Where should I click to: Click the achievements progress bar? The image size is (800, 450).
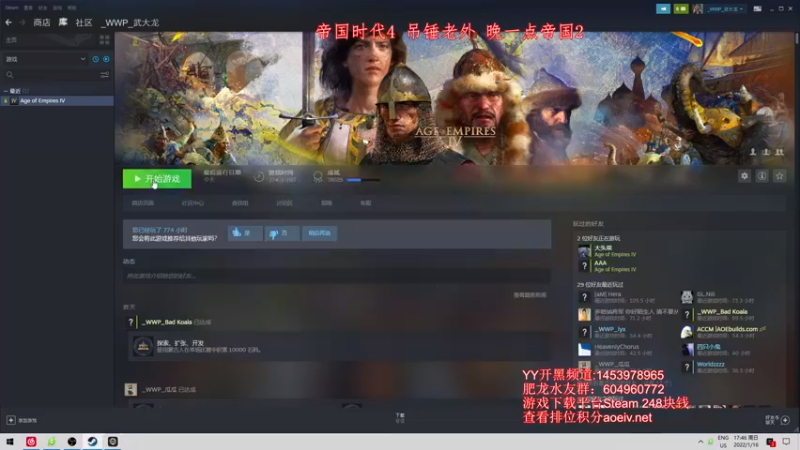363,180
